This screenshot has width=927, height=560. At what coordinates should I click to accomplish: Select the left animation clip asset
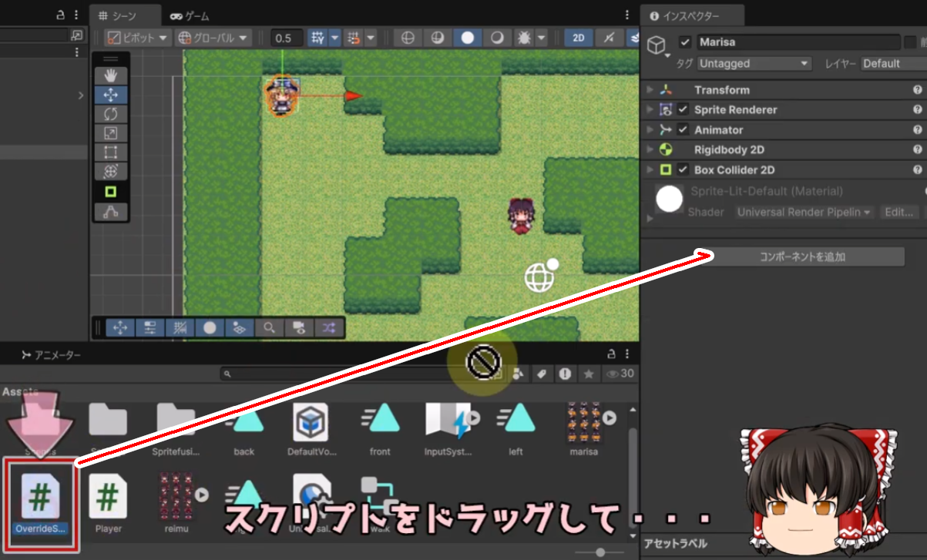pos(516,429)
